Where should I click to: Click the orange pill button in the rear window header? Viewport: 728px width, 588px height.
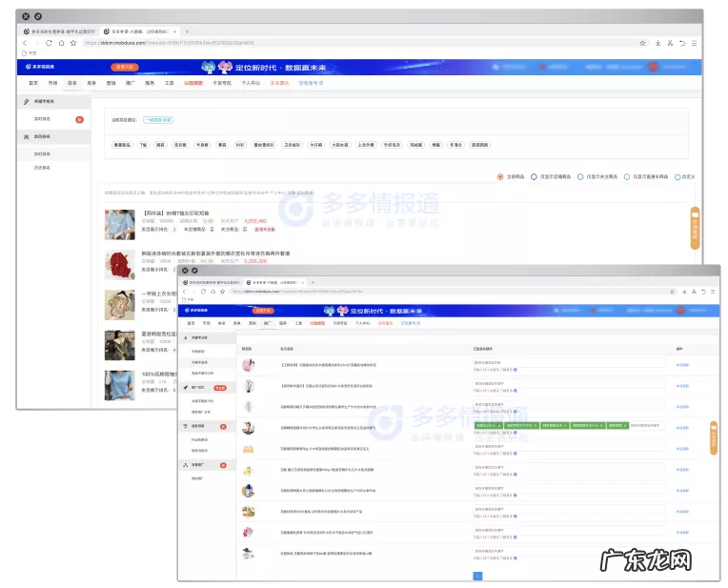click(125, 67)
